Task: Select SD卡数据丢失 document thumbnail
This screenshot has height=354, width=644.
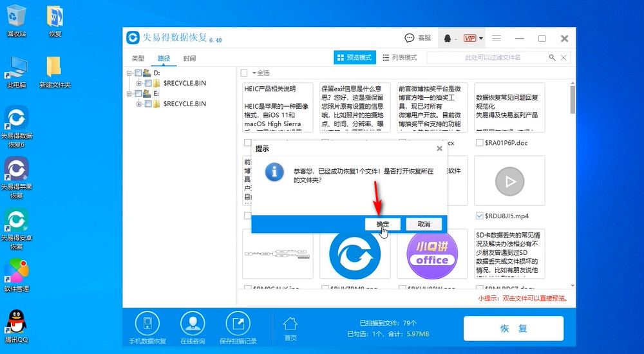Action: click(509, 254)
